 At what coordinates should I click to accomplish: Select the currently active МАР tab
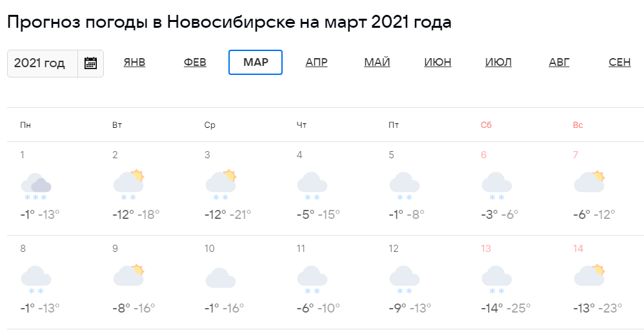[256, 63]
